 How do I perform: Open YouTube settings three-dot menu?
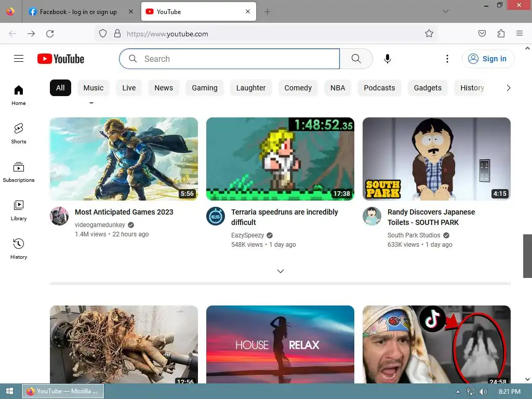coord(447,59)
